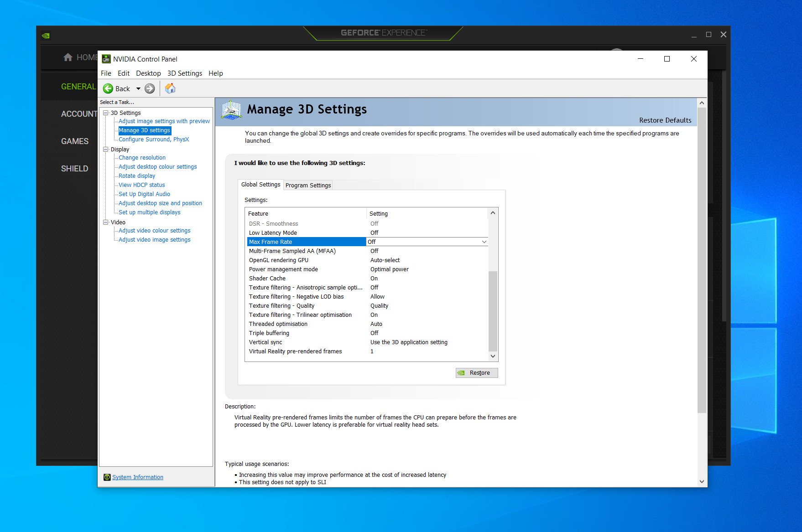This screenshot has height=532, width=802.
Task: Click the settings list scrollbar thumb
Action: coord(493,310)
